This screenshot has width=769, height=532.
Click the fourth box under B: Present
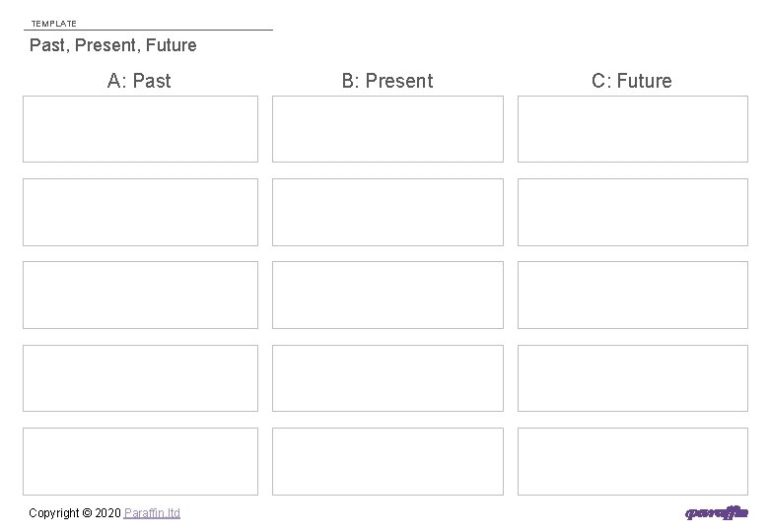pyautogui.click(x=387, y=378)
